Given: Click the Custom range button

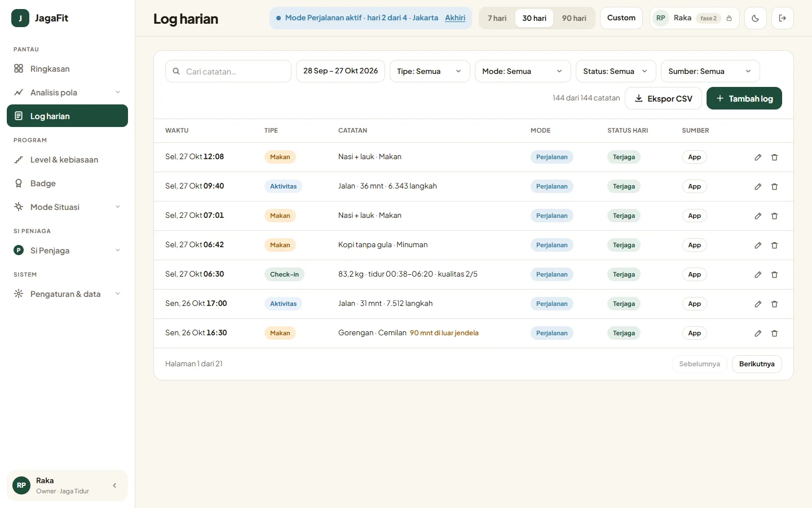Looking at the screenshot, I should click(x=621, y=18).
